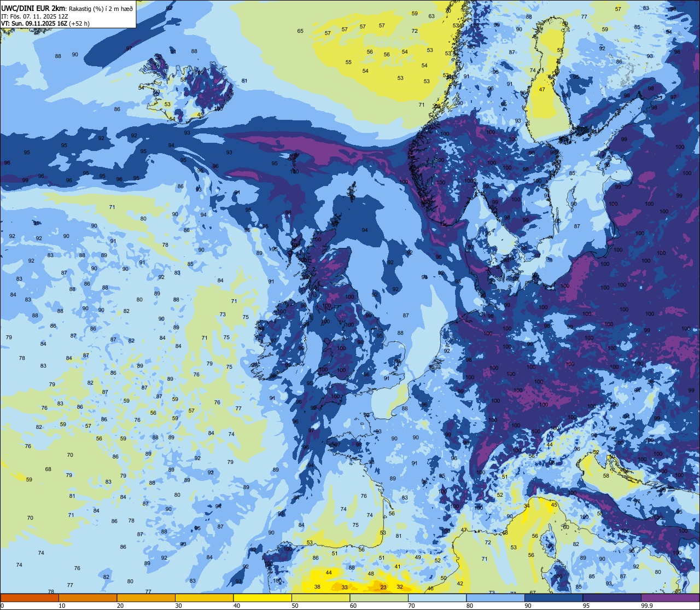Click the '23' humidity value in Spain
This screenshot has width=700, height=610.
click(384, 588)
